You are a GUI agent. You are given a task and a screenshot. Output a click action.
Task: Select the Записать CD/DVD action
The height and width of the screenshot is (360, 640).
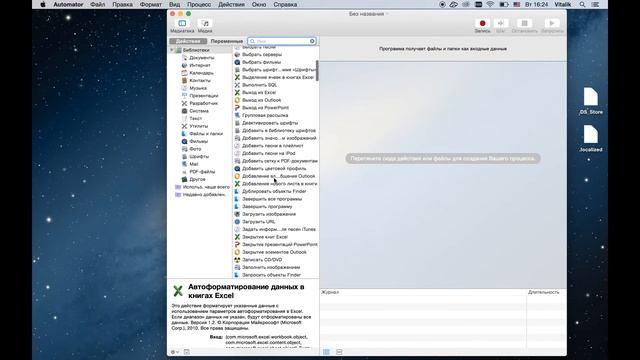pyautogui.click(x=262, y=260)
